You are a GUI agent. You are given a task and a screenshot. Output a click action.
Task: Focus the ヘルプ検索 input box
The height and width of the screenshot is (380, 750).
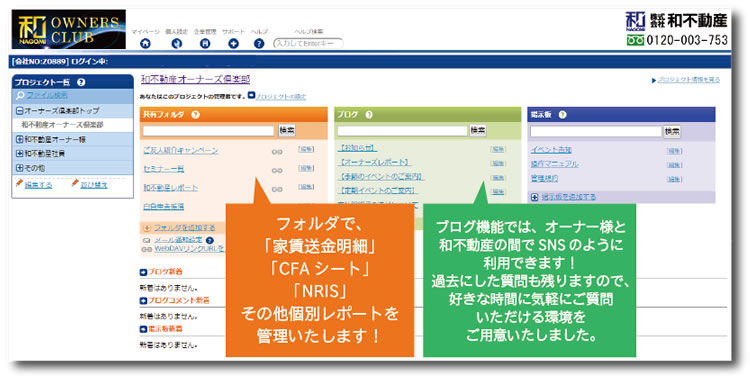[309, 44]
